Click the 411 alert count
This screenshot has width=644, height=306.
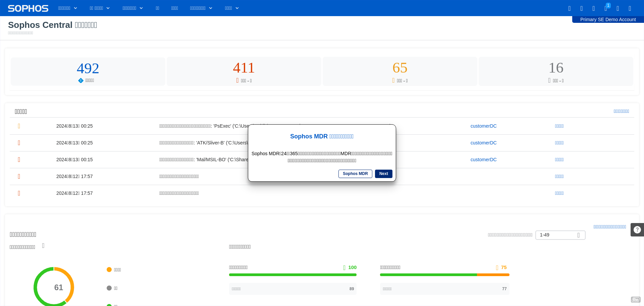244,68
